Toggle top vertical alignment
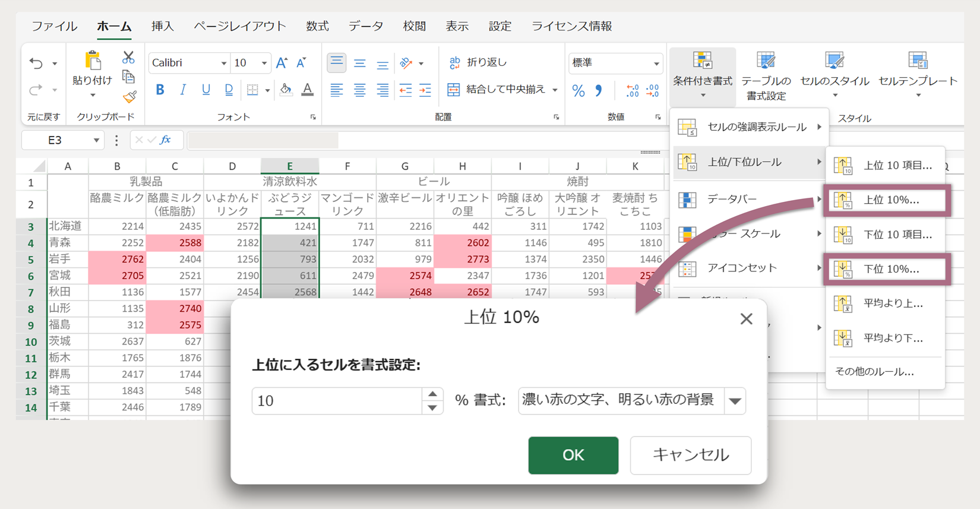Viewport: 980px width, 509px height. [336, 62]
